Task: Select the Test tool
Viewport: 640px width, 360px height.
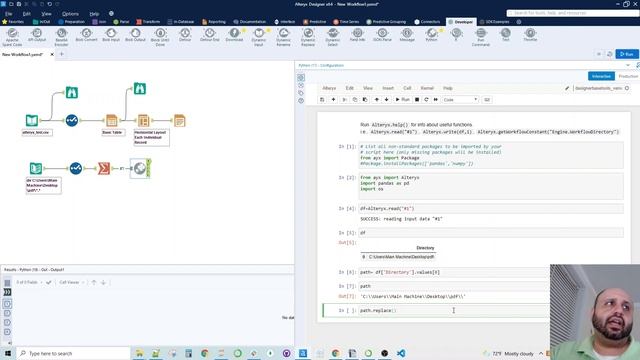Action: (x=506, y=35)
